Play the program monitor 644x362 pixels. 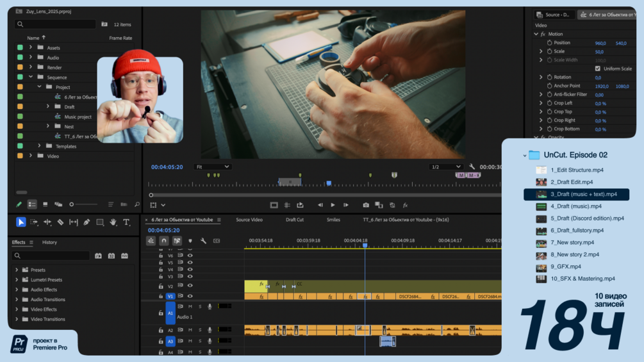point(333,205)
